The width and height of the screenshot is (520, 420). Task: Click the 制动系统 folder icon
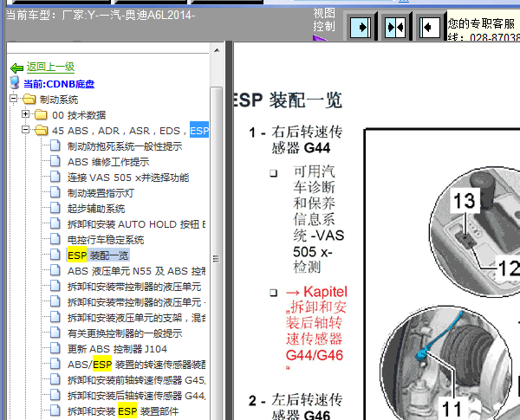coord(29,99)
